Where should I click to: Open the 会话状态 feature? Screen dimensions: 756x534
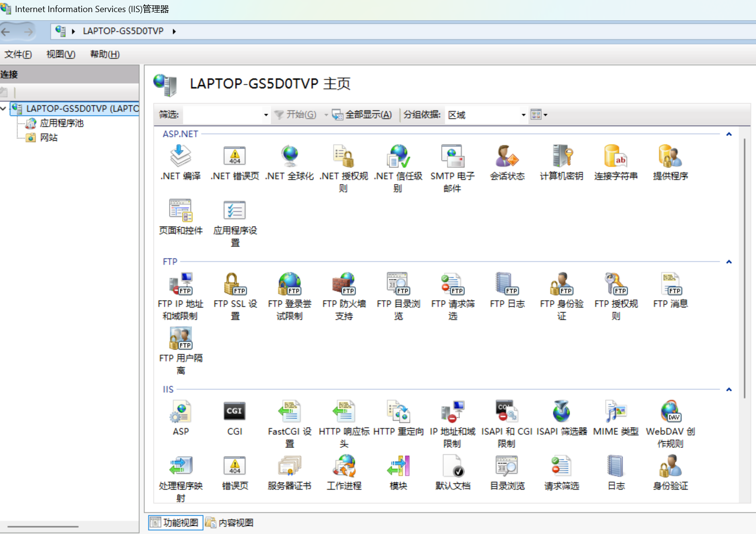(507, 163)
